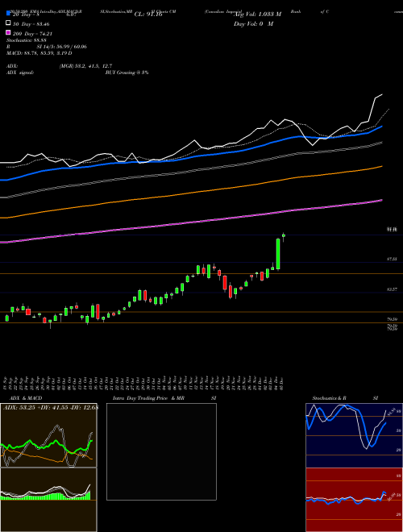Click the end of the orange moving average line
The width and height of the screenshot is (403, 532).
[x=382, y=166]
